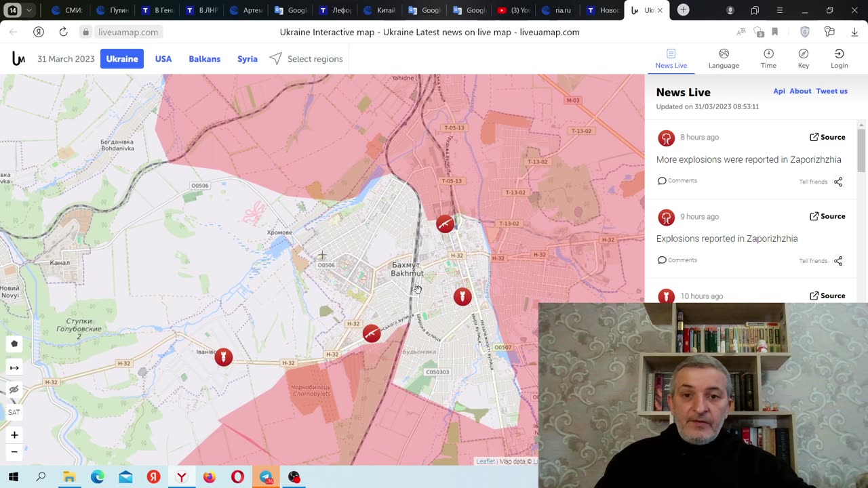The height and width of the screenshot is (488, 868).
Task: Click the liveuamap.com address field
Action: pos(128,32)
